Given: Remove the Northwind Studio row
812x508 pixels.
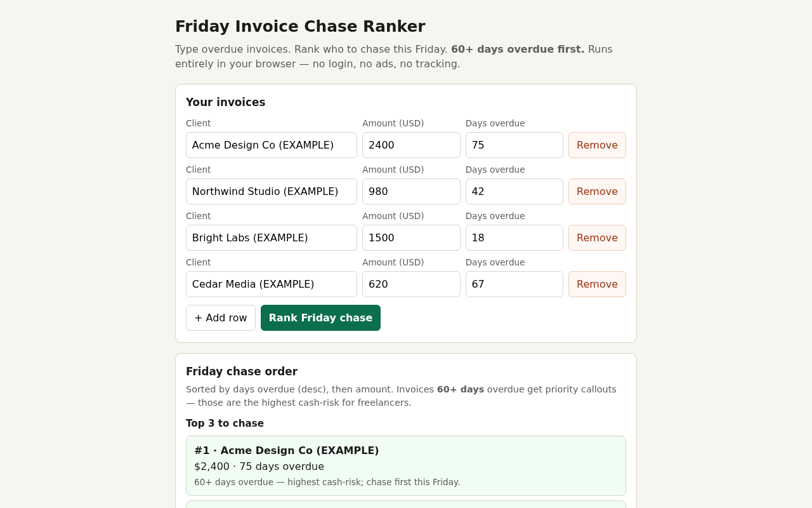Looking at the screenshot, I should tap(597, 191).
